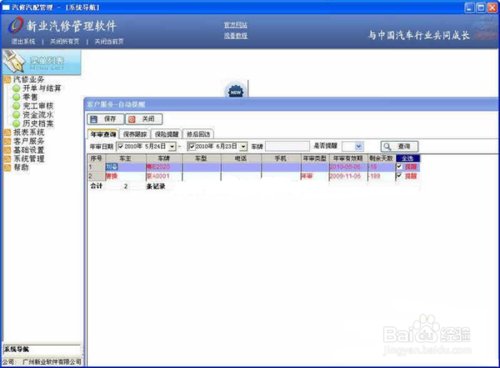Open the 6月23日 end date dropdown arrow
The height and width of the screenshot is (368, 500).
point(243,147)
